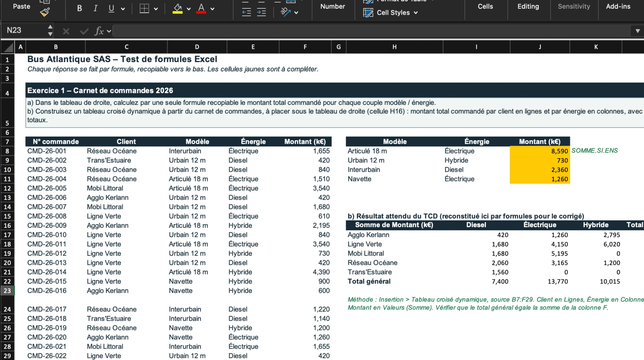The width and height of the screenshot is (644, 360).
Task: Cancel formula entry X icon
Action: 66,31
